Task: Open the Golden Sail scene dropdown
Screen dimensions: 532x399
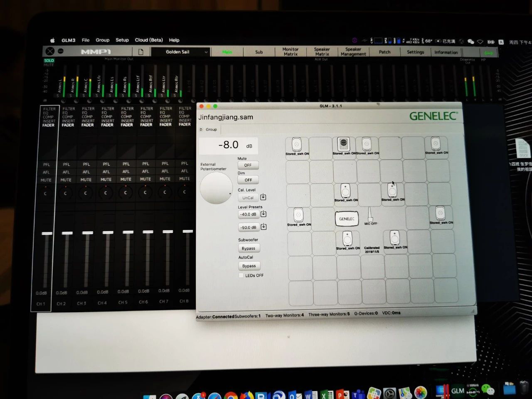Action: (180, 52)
